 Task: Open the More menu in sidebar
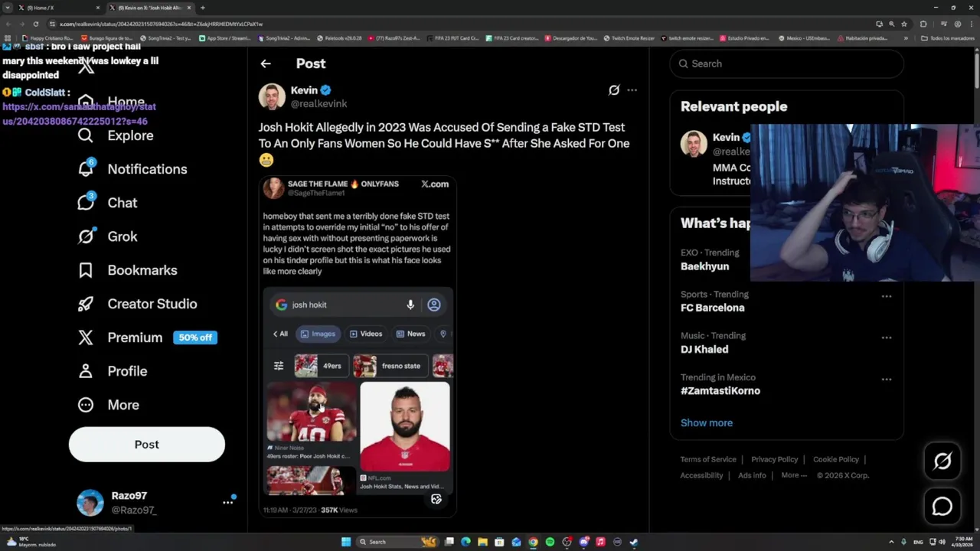(x=108, y=405)
